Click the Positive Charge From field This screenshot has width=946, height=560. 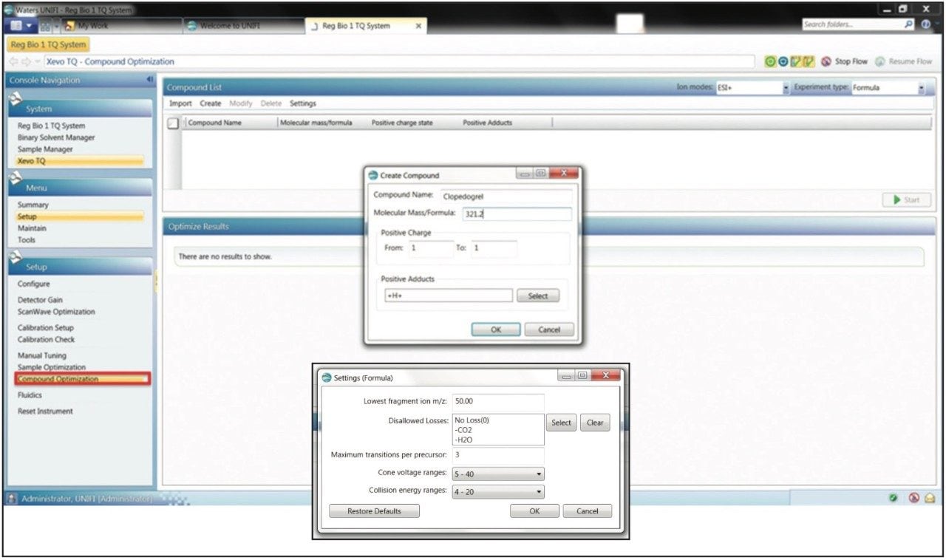[x=430, y=248]
